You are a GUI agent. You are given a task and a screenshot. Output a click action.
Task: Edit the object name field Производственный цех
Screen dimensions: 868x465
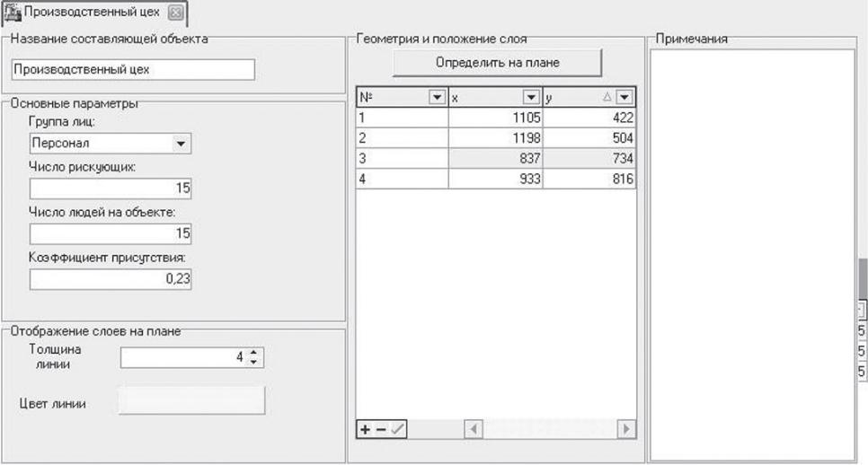tap(133, 70)
